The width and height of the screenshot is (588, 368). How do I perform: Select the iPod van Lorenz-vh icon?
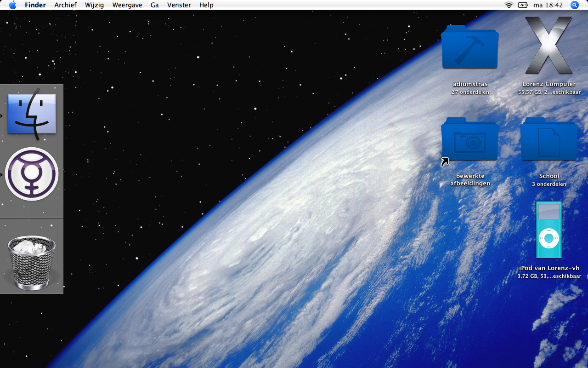(549, 230)
